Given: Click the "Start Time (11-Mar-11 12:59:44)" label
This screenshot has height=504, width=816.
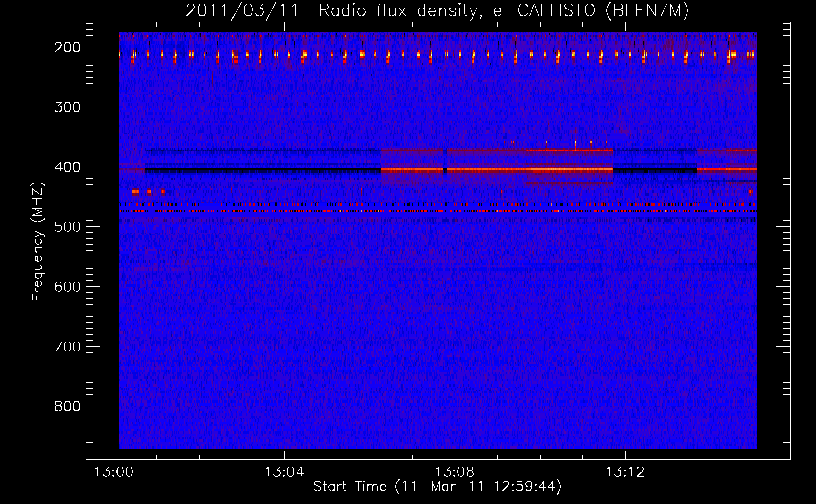Looking at the screenshot, I should point(437,487).
